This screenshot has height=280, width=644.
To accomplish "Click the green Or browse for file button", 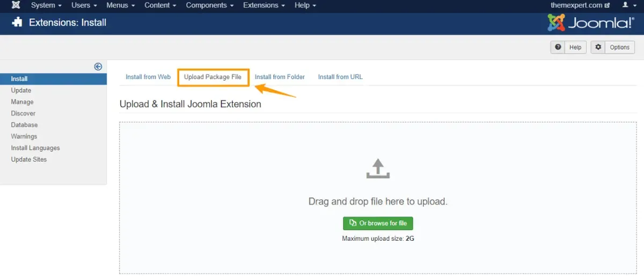I will click(378, 223).
